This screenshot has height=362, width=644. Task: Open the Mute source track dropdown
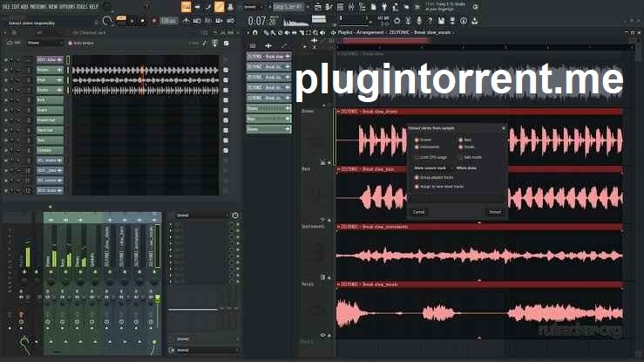[x=464, y=168]
